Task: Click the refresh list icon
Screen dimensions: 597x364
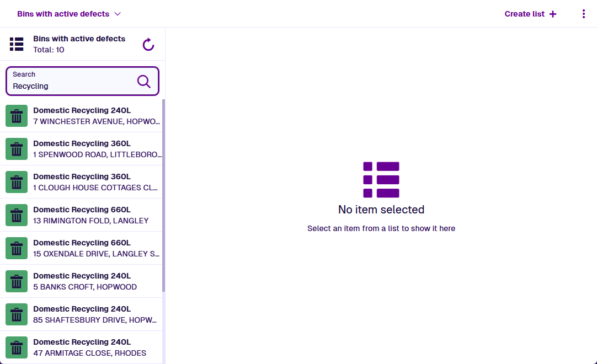Action: coord(148,45)
